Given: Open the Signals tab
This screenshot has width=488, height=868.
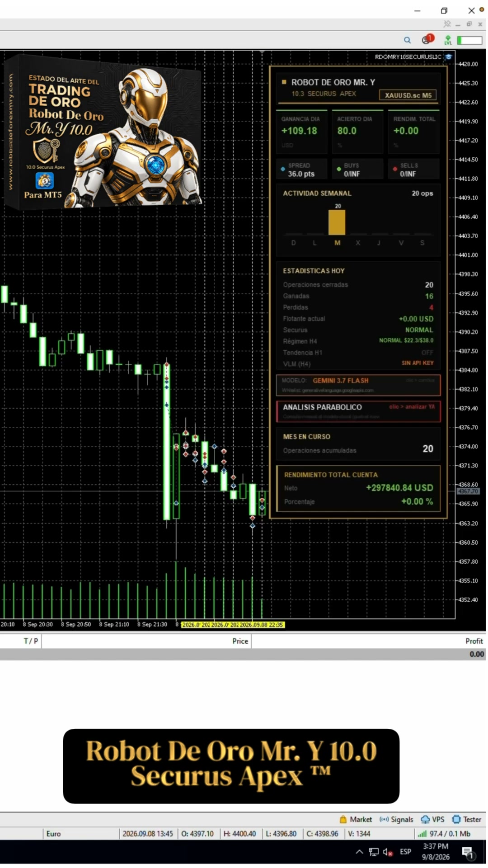Looking at the screenshot, I should [x=396, y=819].
